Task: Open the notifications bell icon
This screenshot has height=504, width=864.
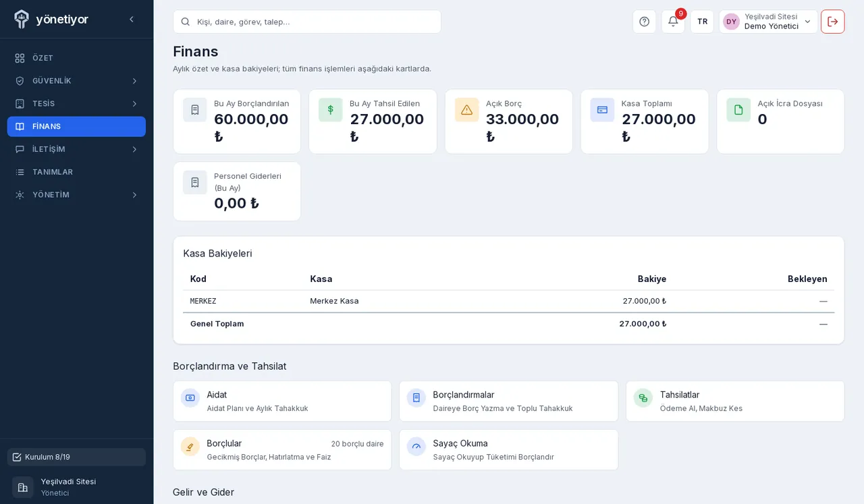Action: pyautogui.click(x=673, y=22)
